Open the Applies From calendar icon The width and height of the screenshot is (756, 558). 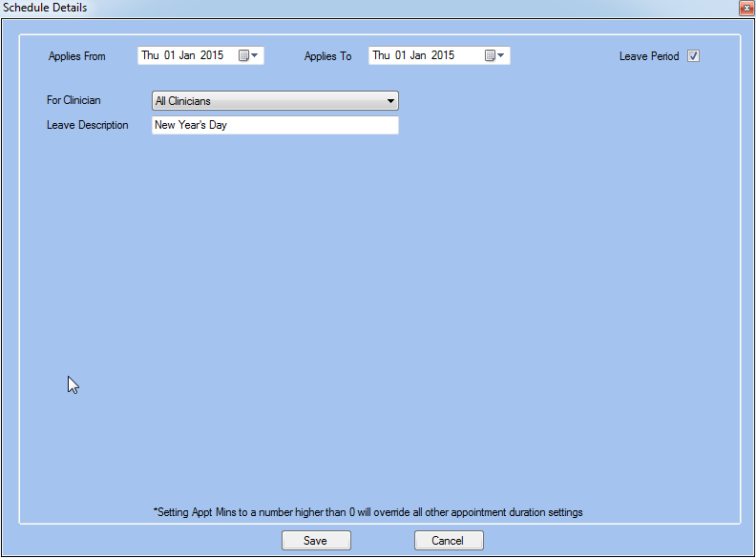pos(243,56)
